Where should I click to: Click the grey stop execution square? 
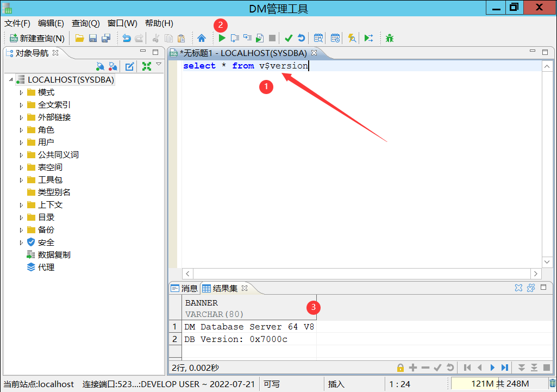tap(272, 38)
